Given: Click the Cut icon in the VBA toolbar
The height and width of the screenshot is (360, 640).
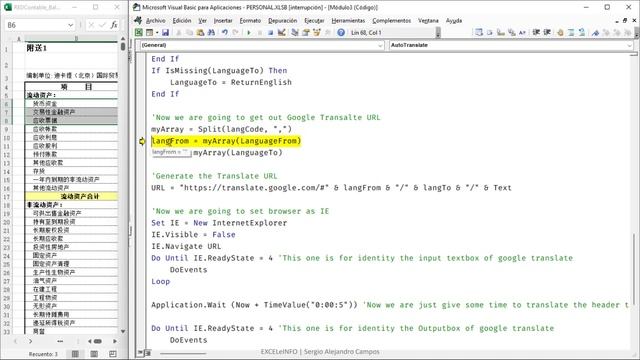Looking at the screenshot, I should coord(178,32).
